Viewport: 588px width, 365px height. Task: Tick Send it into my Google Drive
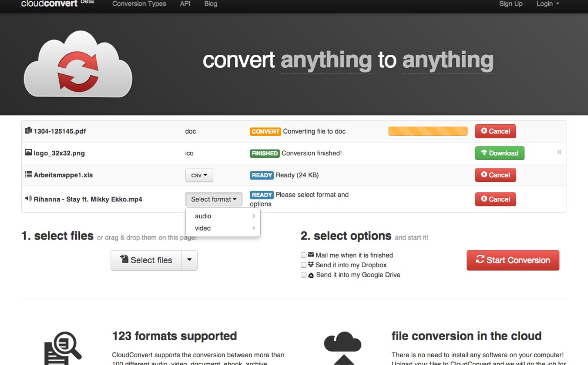click(x=304, y=275)
